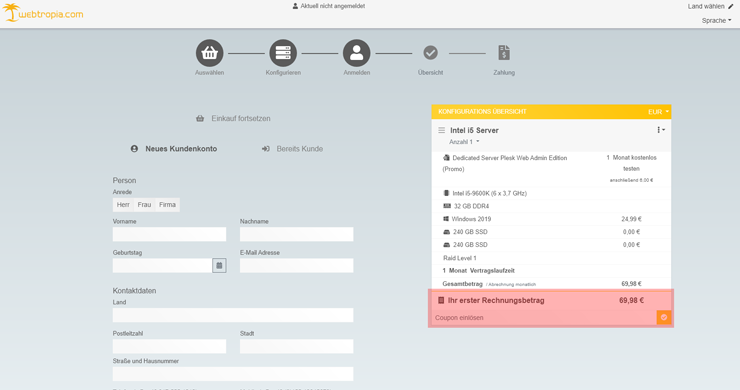The width and height of the screenshot is (740, 390).
Task: Click the 1 Monat Vertragslaufzeit text
Action: [x=479, y=271]
